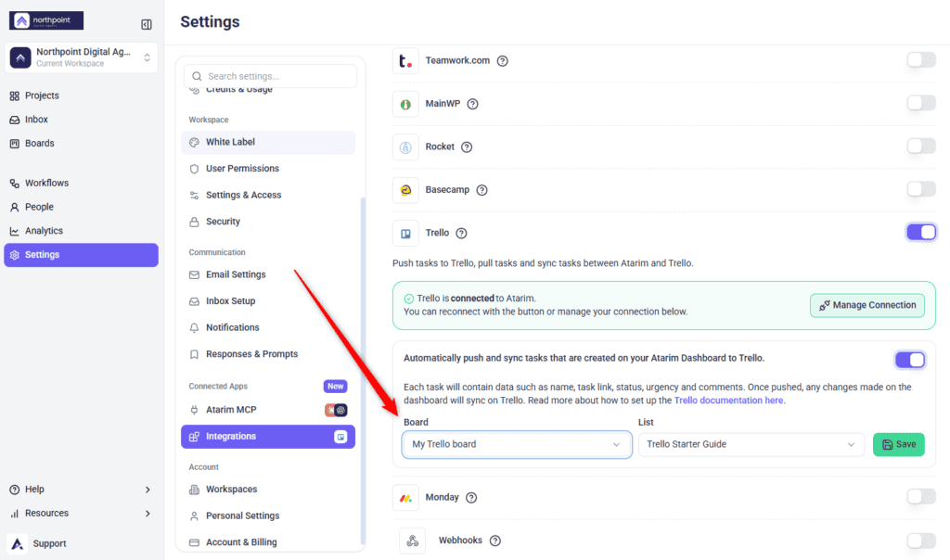Open Responses & Prompts settings
This screenshot has width=950, height=560.
pos(268,354)
